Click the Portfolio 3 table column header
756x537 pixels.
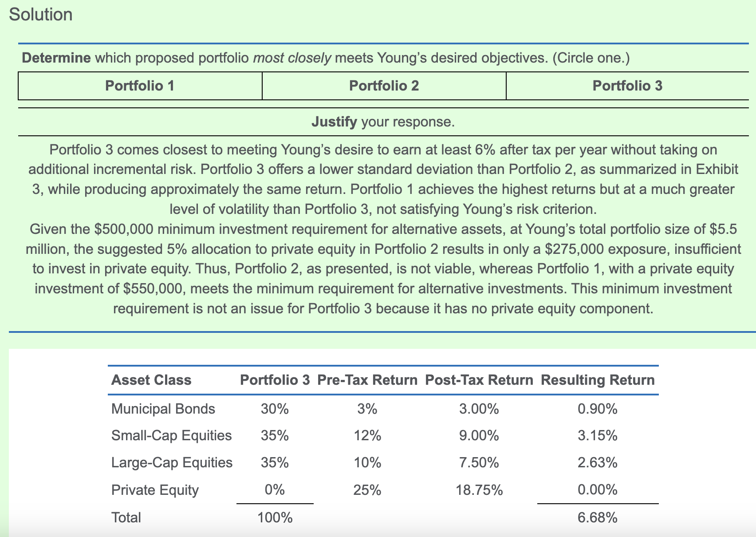click(x=275, y=380)
